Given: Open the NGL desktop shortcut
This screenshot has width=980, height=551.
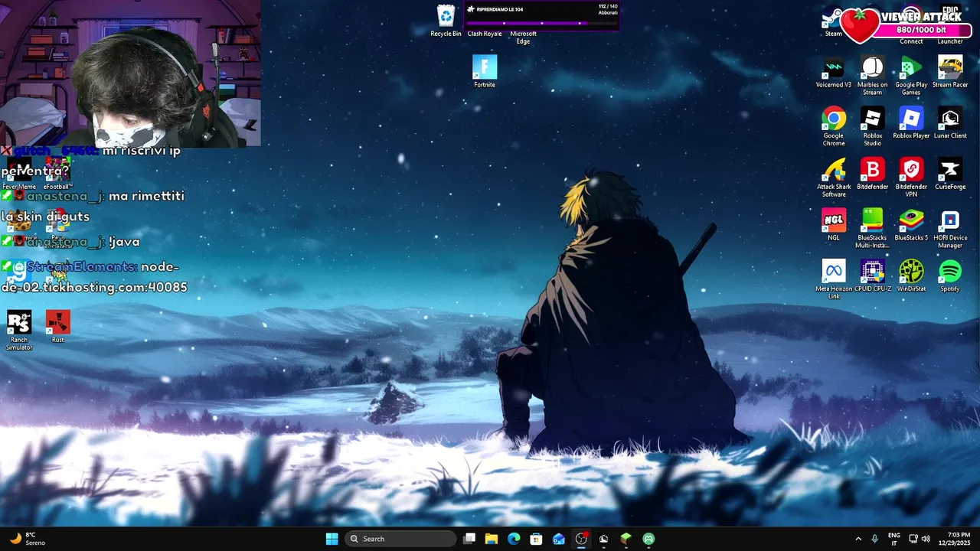Looking at the screenshot, I should tap(834, 224).
